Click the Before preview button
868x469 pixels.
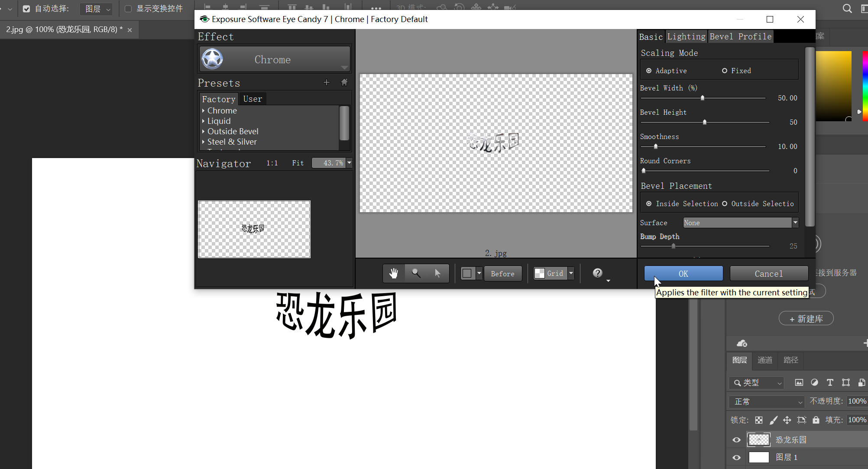pos(502,274)
